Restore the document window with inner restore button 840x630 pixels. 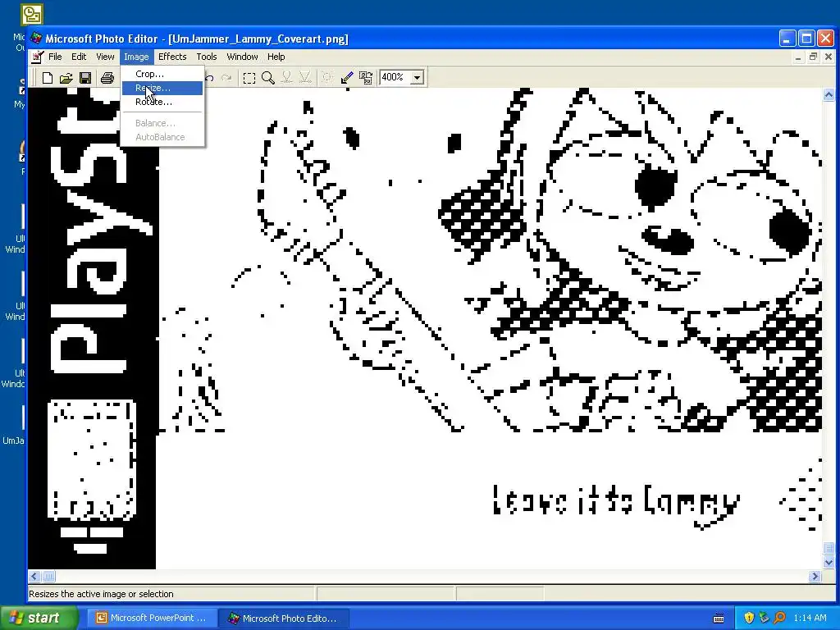(x=813, y=57)
